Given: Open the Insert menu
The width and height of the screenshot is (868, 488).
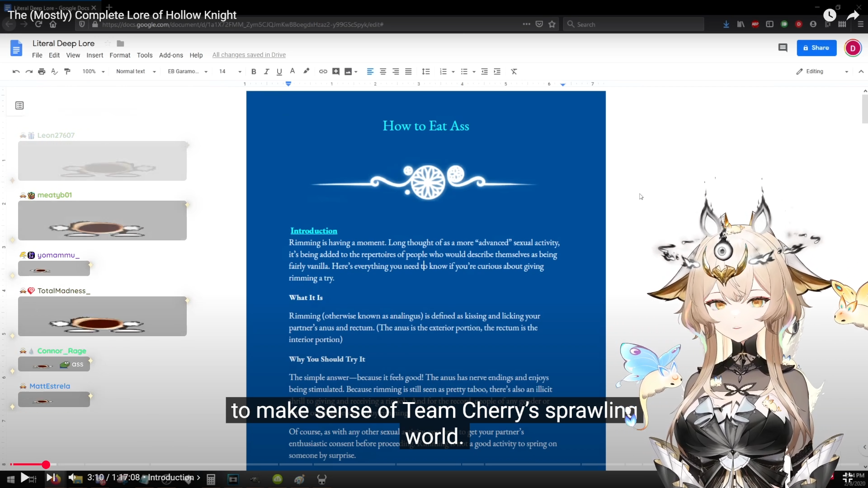Looking at the screenshot, I should tap(95, 55).
